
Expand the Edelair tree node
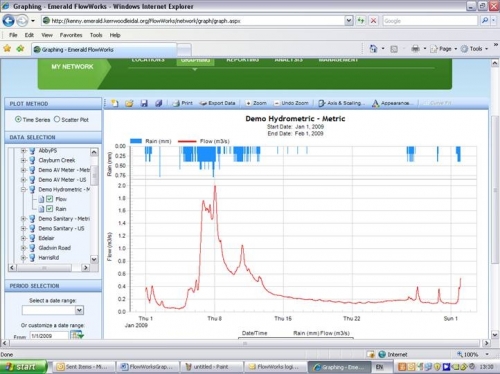tap(23, 238)
